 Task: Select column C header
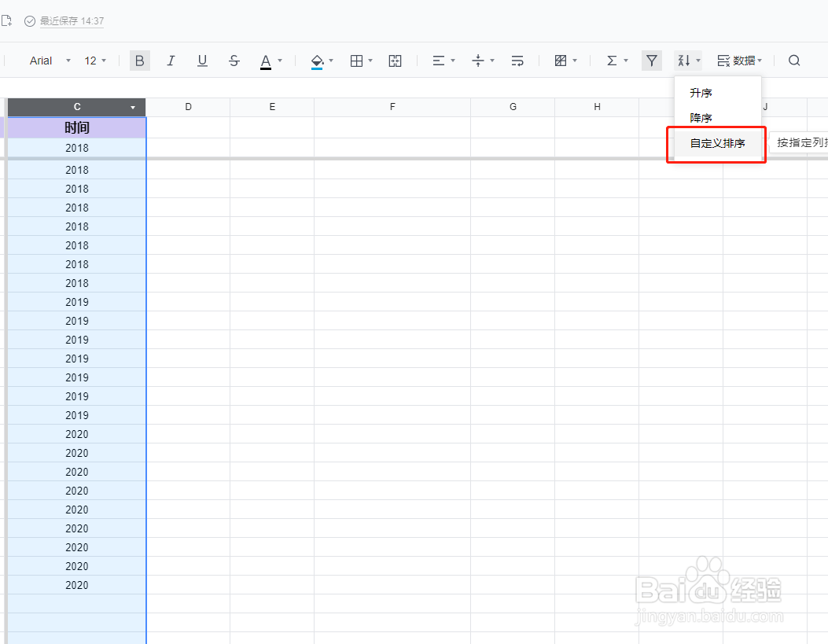pyautogui.click(x=76, y=107)
